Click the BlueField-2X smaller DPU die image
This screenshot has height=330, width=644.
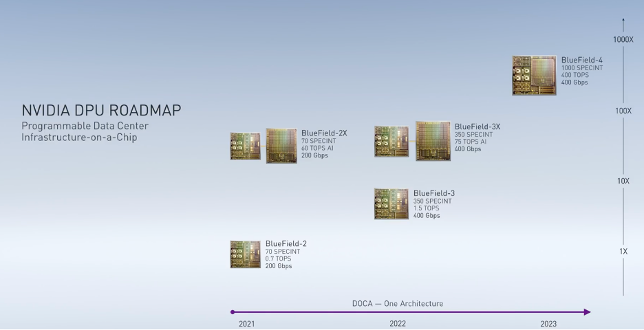(x=245, y=146)
